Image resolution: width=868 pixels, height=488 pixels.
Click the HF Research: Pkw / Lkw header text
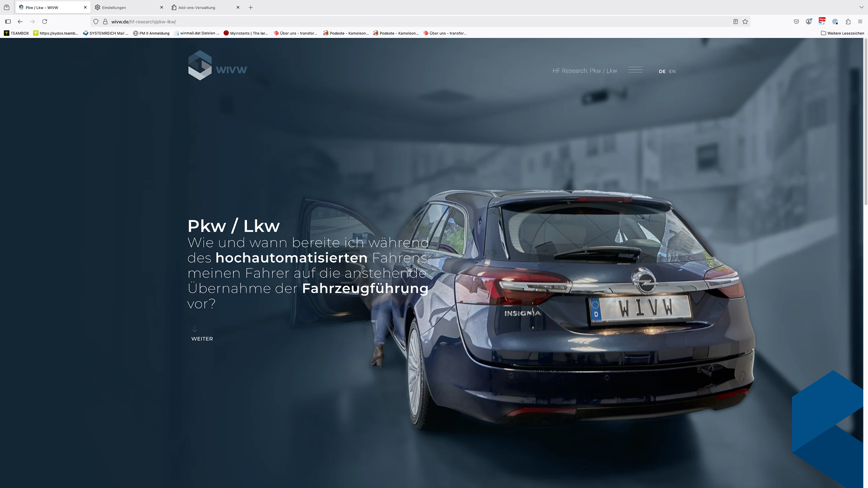(585, 71)
